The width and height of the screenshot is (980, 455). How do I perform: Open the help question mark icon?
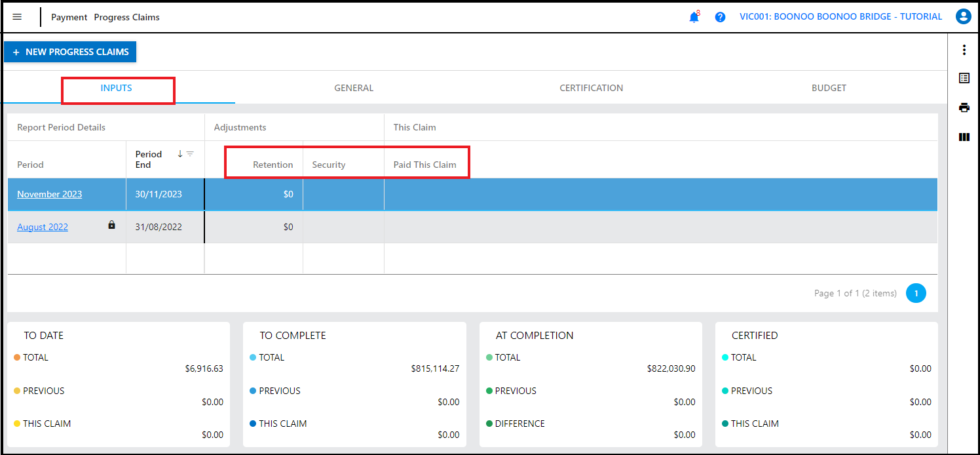(720, 17)
